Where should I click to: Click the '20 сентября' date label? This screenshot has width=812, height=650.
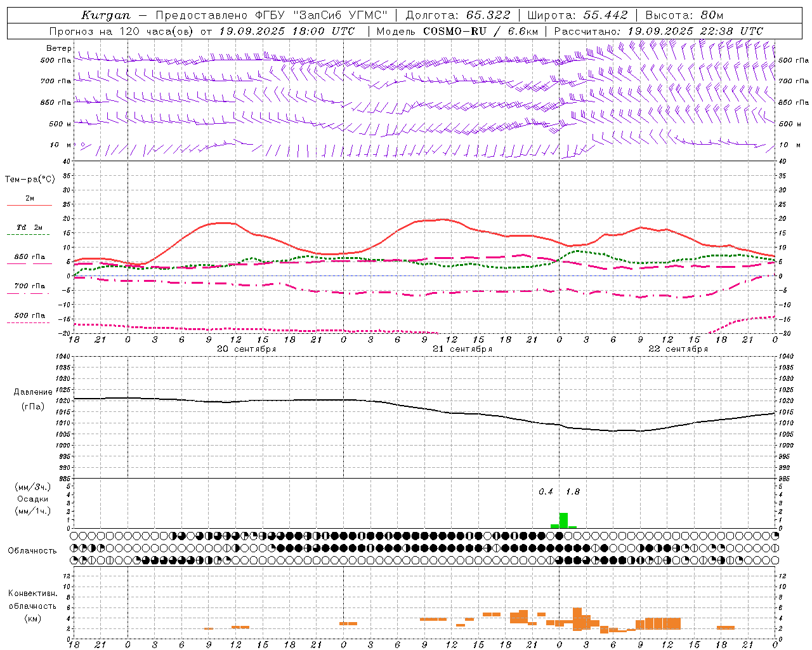246,349
